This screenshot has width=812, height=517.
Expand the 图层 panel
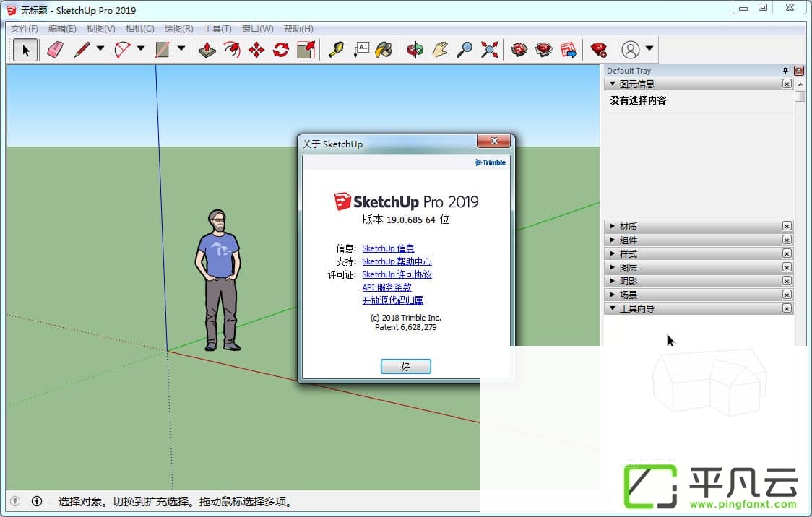tap(613, 268)
